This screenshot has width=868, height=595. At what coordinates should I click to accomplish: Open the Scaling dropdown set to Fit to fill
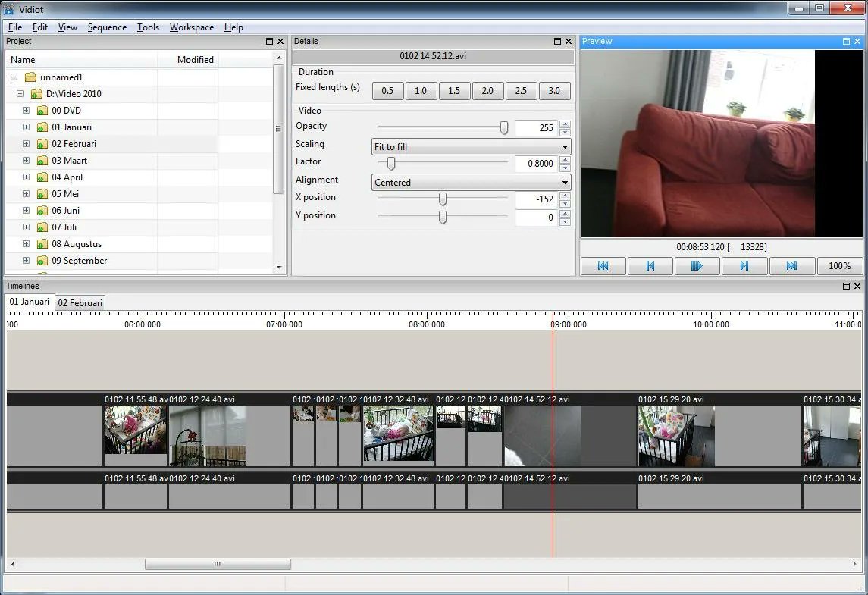(x=471, y=147)
